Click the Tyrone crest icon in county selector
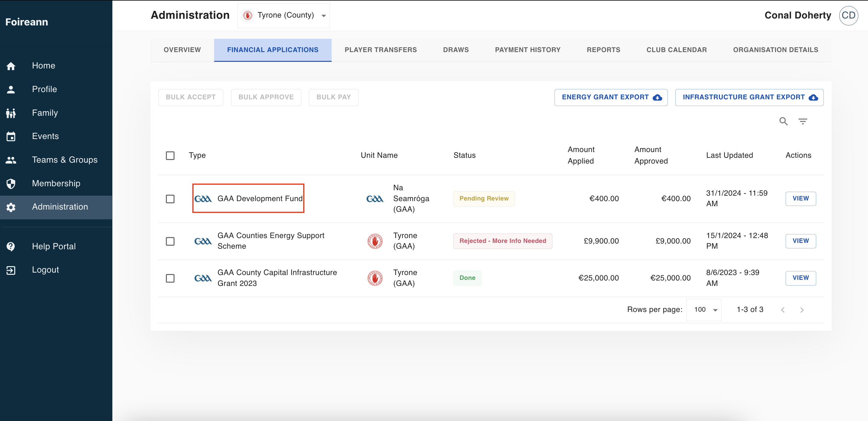Viewport: 868px width, 421px height. (248, 15)
